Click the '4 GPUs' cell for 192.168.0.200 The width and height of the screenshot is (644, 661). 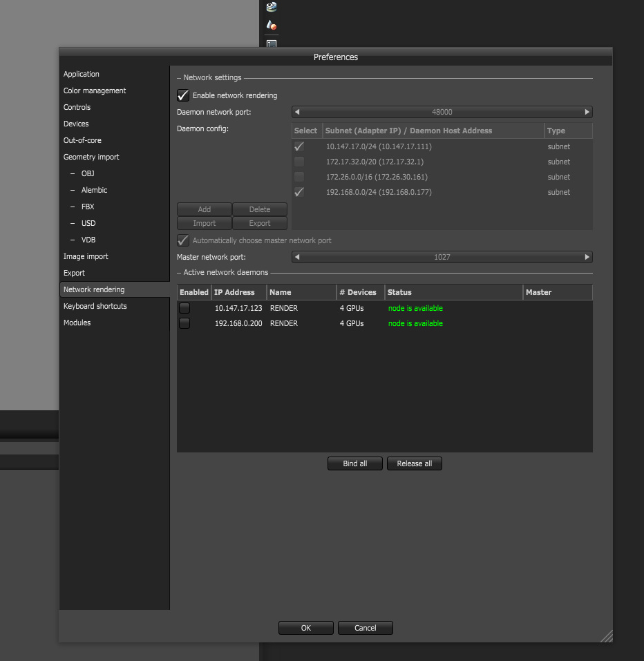352,323
